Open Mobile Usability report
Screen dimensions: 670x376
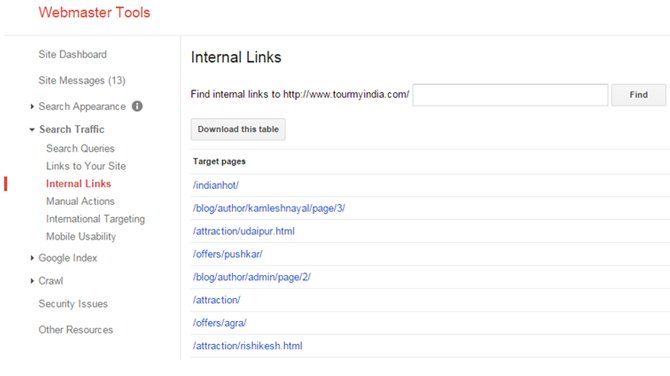[81, 236]
